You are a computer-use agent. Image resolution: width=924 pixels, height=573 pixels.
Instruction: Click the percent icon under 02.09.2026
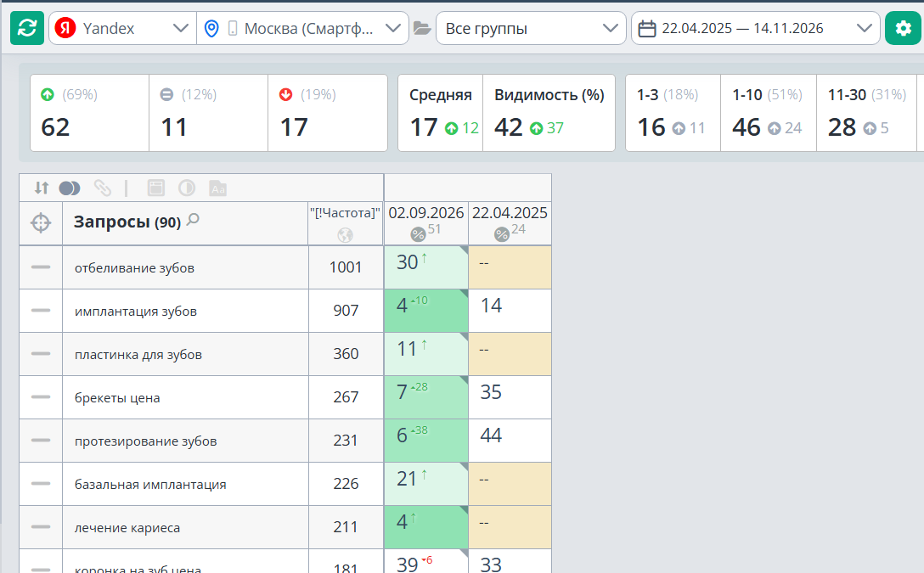point(418,234)
